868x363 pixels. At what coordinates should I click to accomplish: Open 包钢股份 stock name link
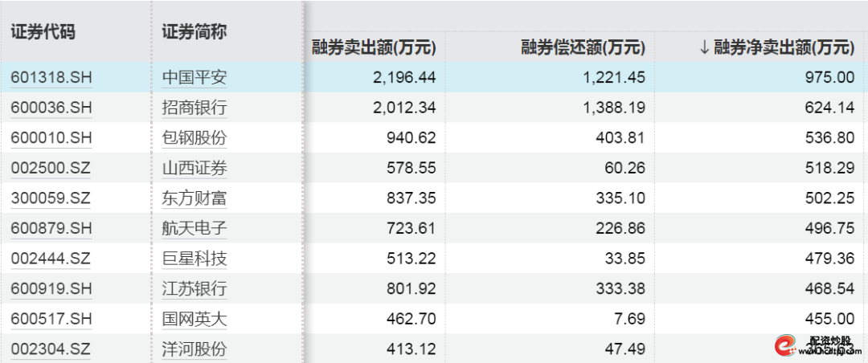tap(194, 138)
